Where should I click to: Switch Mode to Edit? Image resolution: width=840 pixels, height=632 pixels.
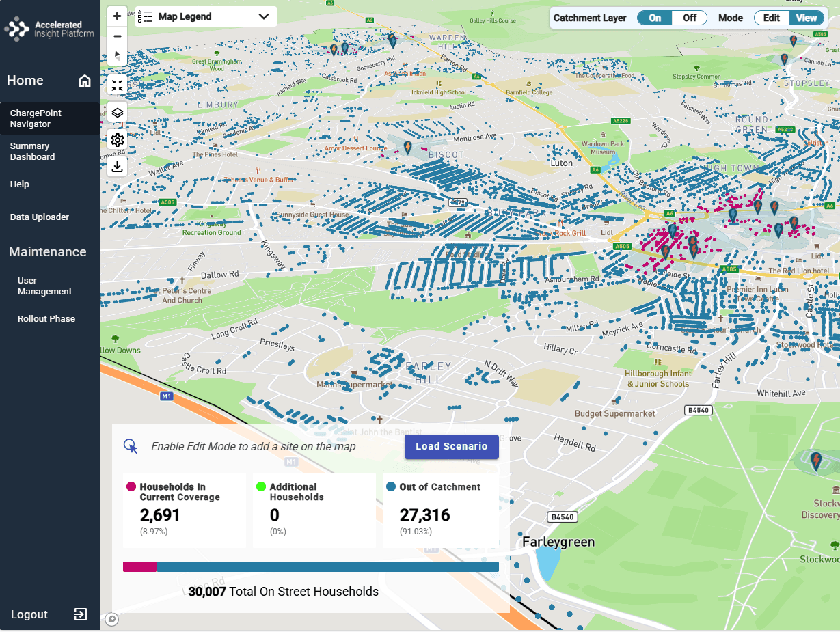tap(772, 18)
